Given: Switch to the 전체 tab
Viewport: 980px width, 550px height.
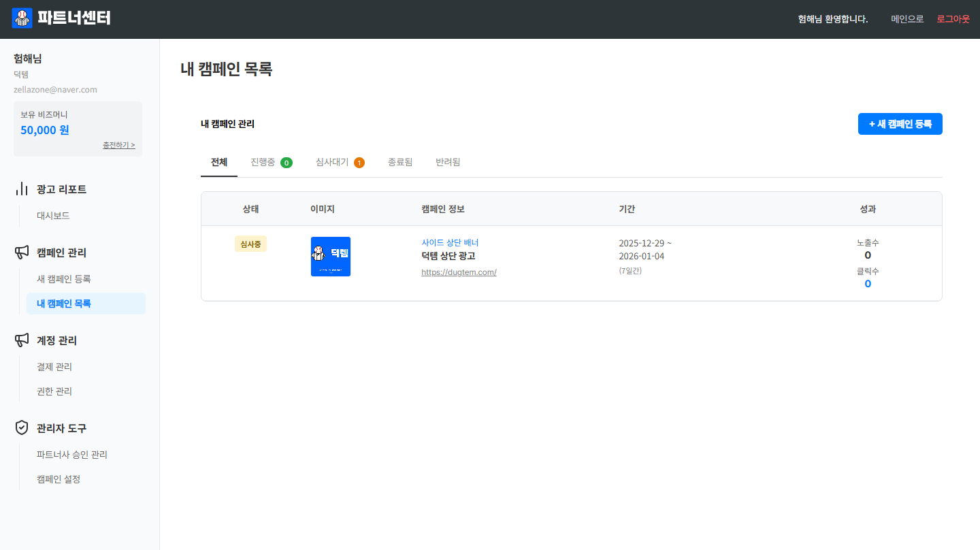Looking at the screenshot, I should pyautogui.click(x=219, y=162).
